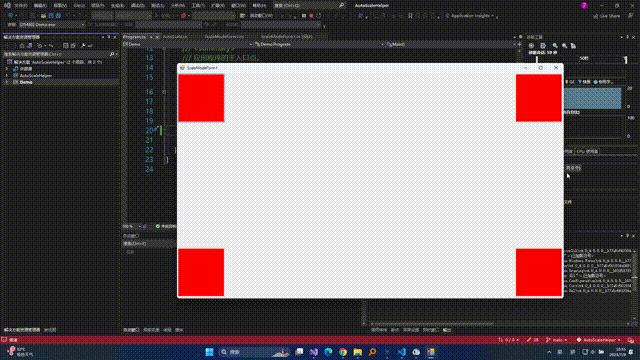Click the top-left red square panel

click(201, 98)
